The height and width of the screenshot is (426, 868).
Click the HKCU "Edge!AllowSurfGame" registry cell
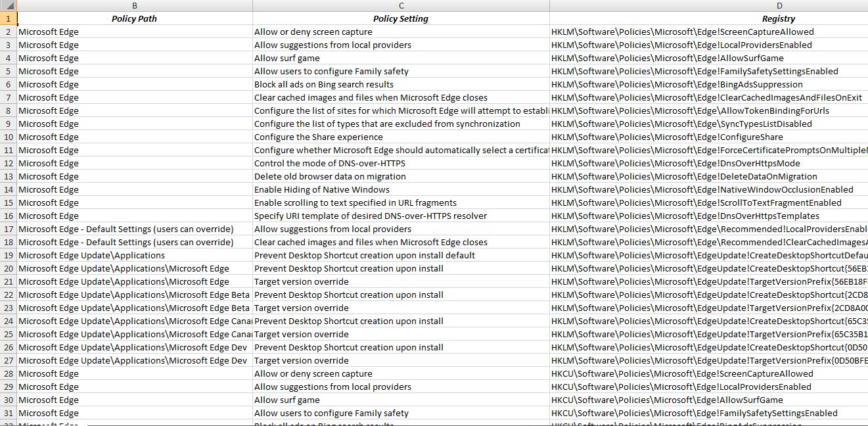click(709, 400)
